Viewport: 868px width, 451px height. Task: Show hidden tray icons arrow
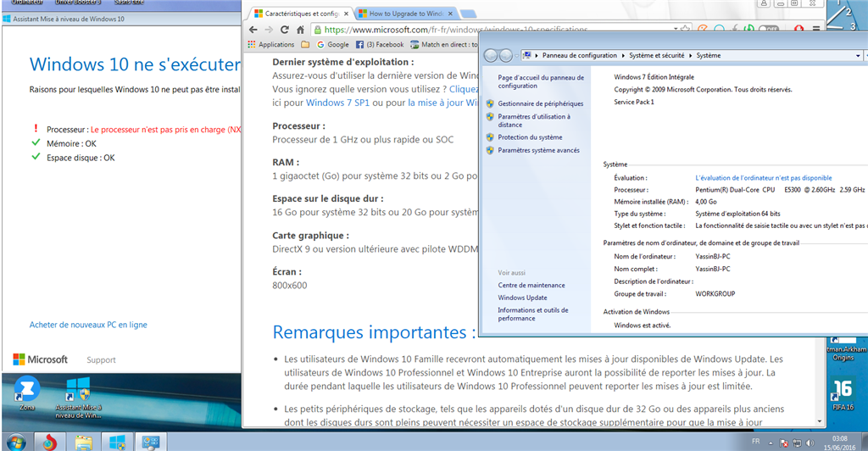pyautogui.click(x=771, y=443)
